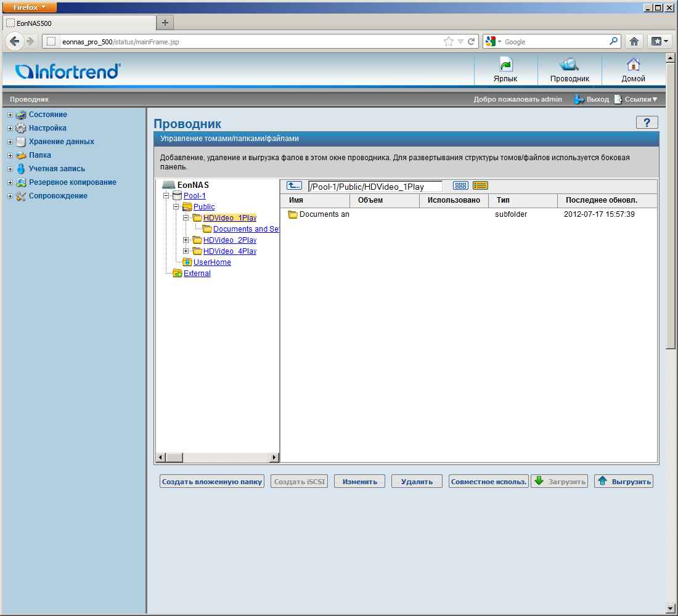This screenshot has height=616, width=678.
Task: Click the Папка folder icon in sidebar
Action: (21, 155)
